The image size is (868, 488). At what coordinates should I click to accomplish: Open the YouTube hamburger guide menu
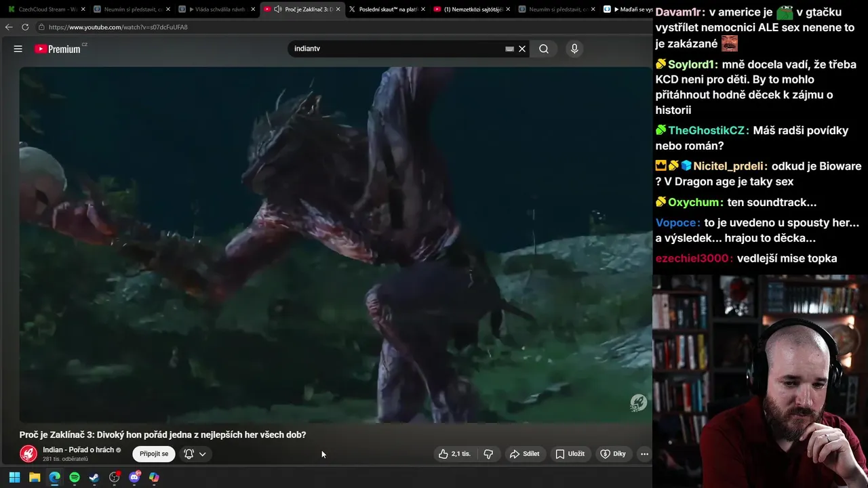pos(18,49)
